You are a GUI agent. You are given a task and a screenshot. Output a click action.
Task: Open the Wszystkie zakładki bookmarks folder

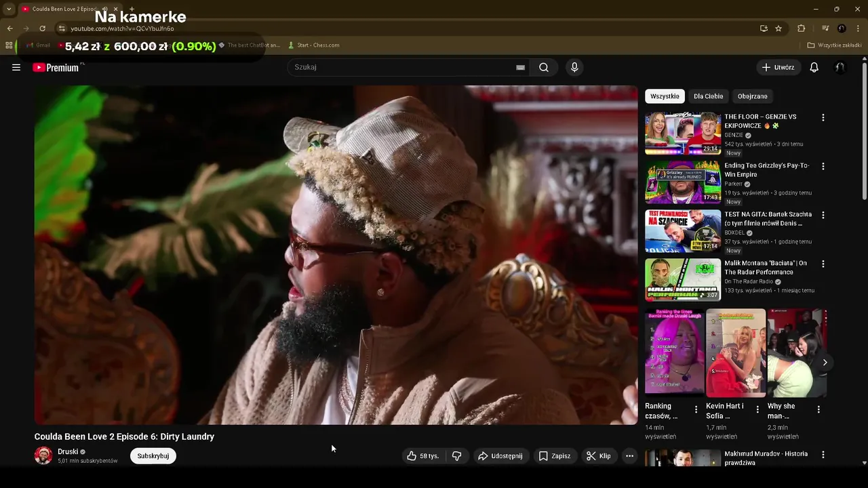tap(834, 45)
